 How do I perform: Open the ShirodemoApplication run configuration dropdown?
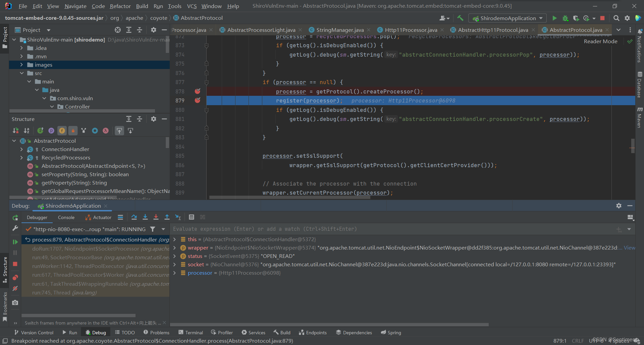point(507,18)
